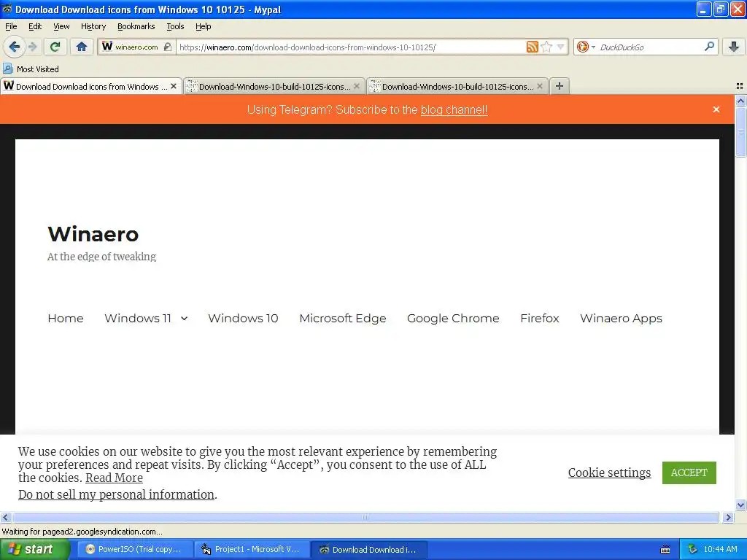The image size is (747, 560).
Task: Click the keyboard icon in system tray
Action: point(665,550)
